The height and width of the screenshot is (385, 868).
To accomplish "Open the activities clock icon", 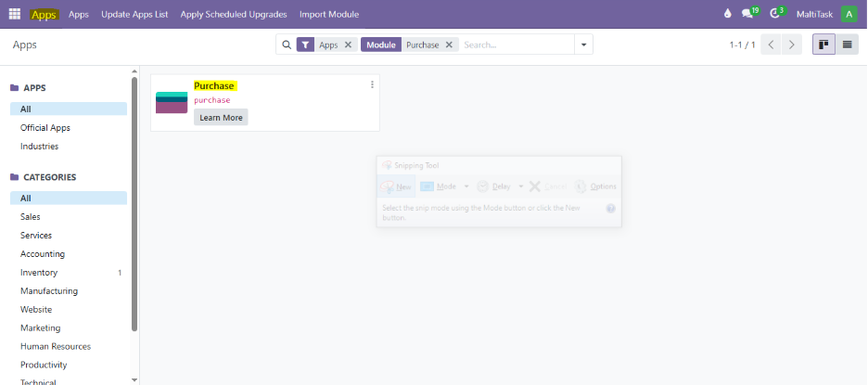I will [774, 14].
